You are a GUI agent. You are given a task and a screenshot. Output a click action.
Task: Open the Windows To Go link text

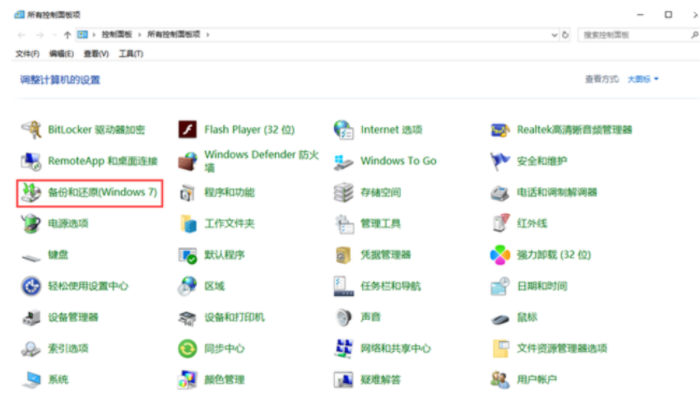[399, 161]
